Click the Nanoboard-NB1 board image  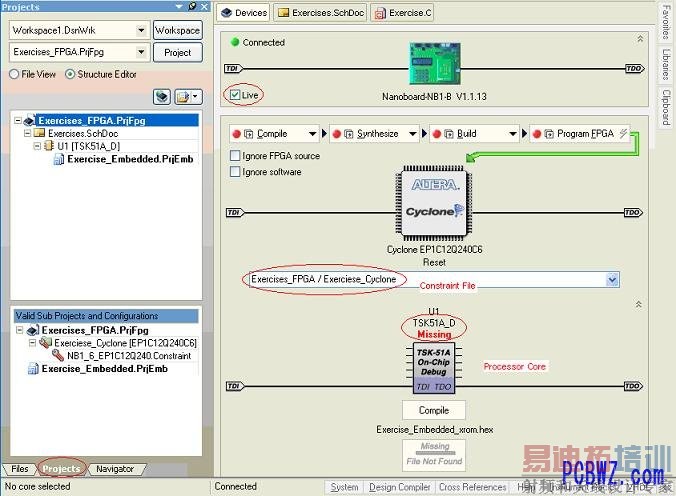(x=435, y=63)
